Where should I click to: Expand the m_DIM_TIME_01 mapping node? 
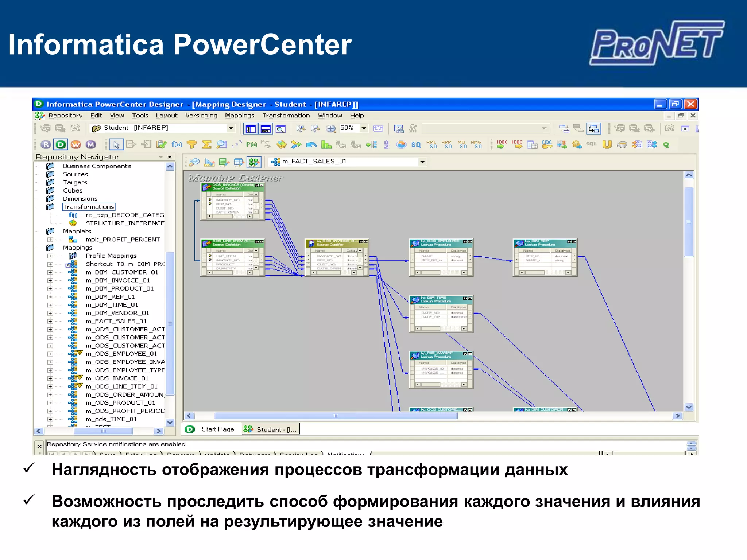click(50, 305)
